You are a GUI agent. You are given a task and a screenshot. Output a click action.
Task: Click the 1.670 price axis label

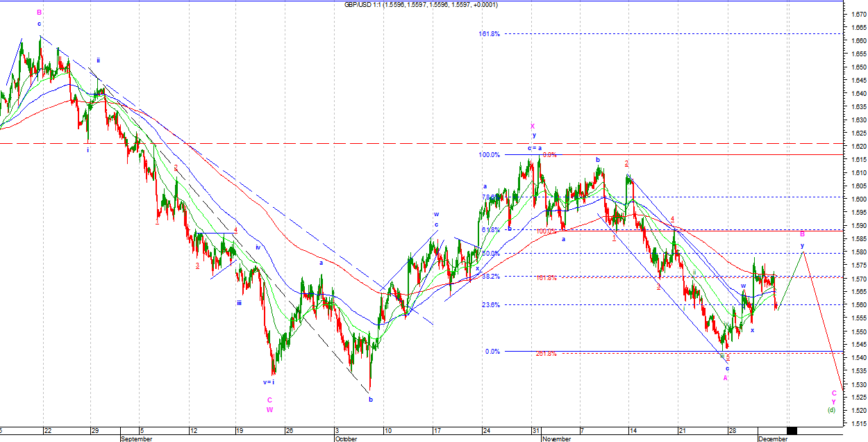coord(857,14)
